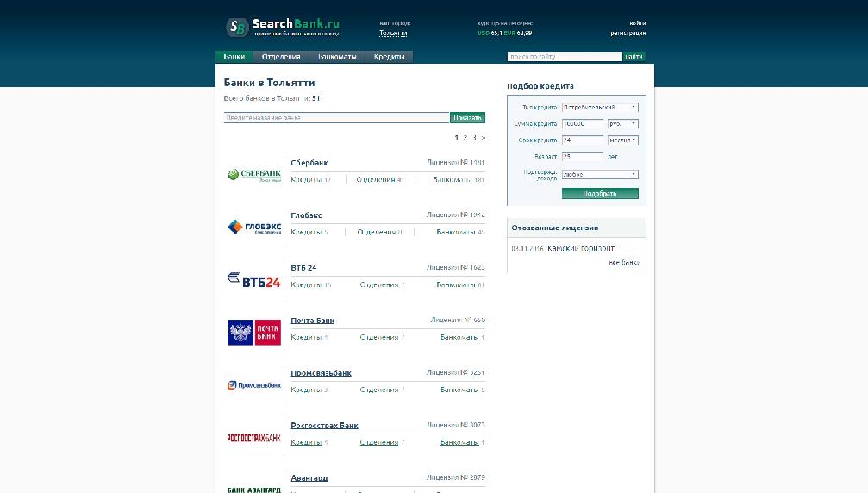Open the Промсвязьбанк title link
This screenshot has height=493, width=868.
click(321, 373)
